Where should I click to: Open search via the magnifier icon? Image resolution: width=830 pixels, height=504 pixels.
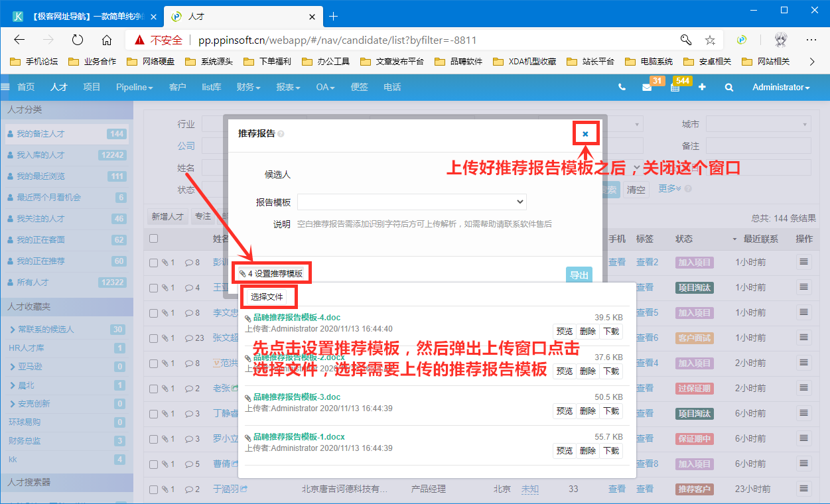(x=728, y=87)
